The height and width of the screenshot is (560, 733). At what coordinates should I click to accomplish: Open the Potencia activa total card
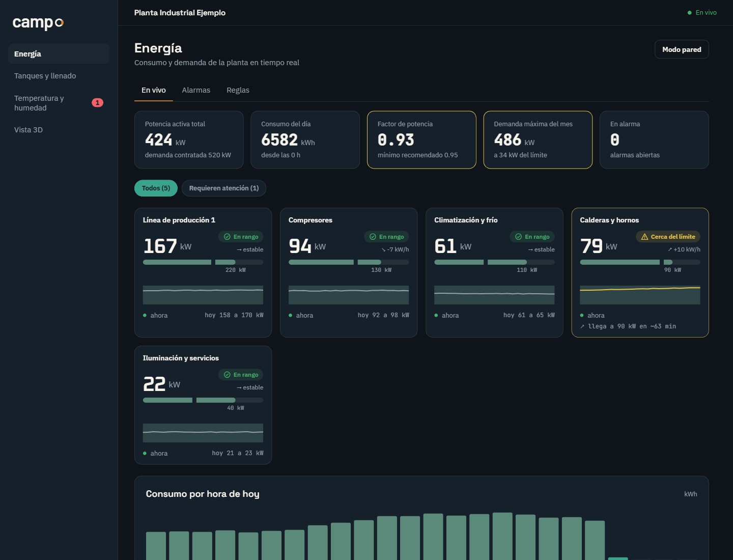189,140
